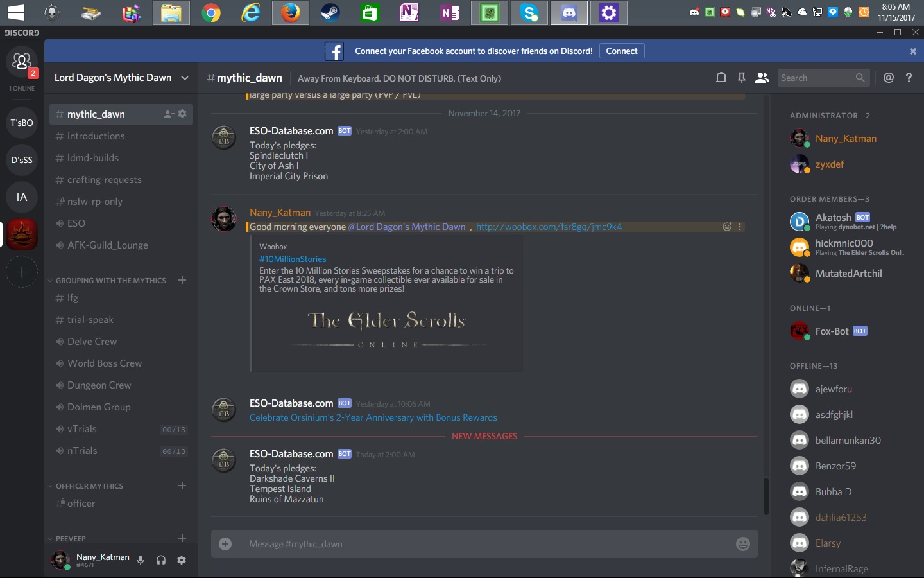Open Google Chrome from the taskbar

210,13
